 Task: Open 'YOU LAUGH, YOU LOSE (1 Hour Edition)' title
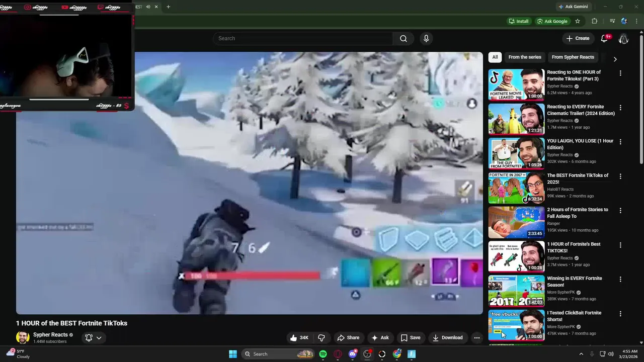pyautogui.click(x=580, y=144)
